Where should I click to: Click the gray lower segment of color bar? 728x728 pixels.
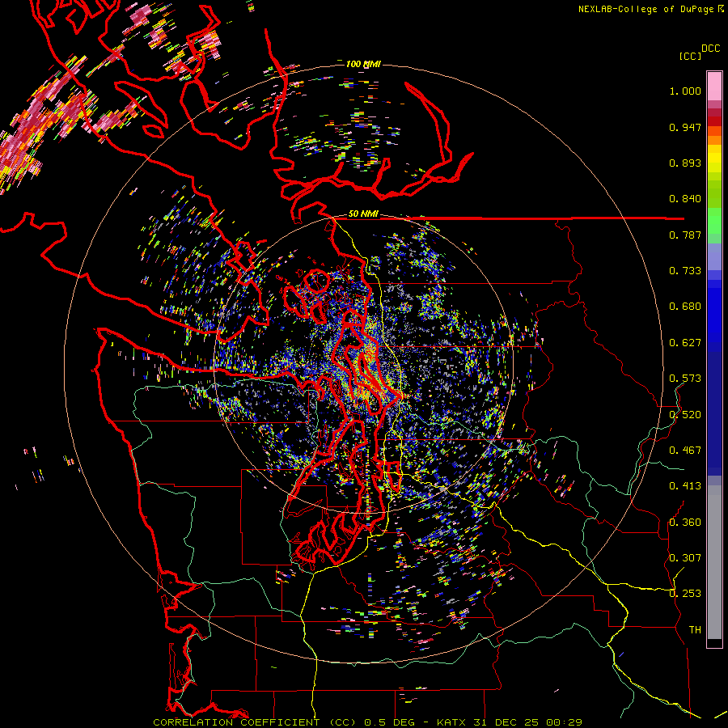tap(714, 562)
